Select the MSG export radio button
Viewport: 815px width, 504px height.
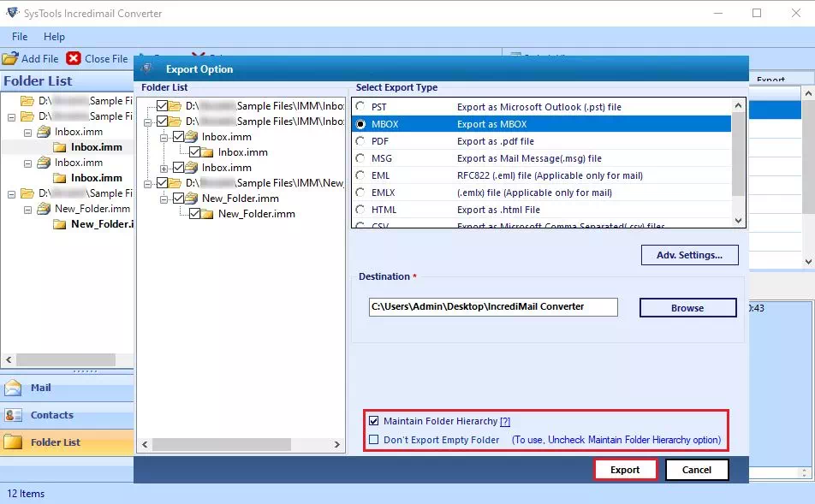pyautogui.click(x=360, y=158)
